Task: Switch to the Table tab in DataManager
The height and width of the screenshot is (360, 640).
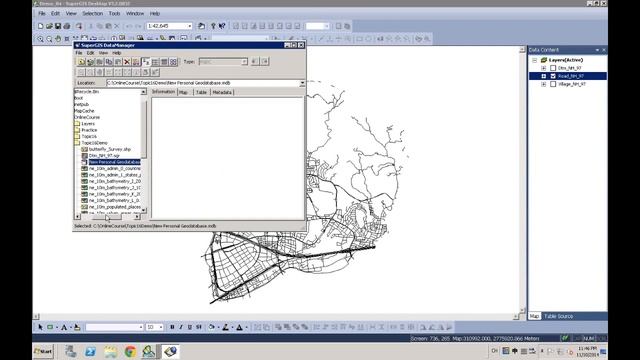Action: [x=201, y=93]
